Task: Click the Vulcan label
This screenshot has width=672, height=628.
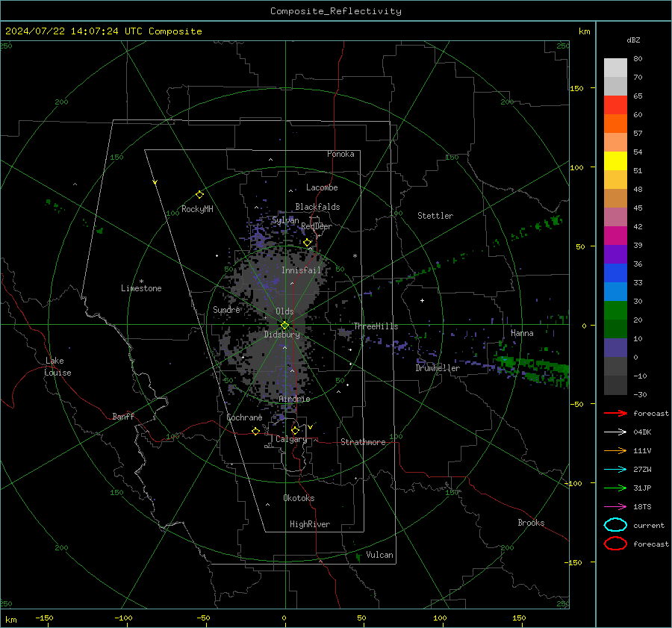Action: (379, 555)
